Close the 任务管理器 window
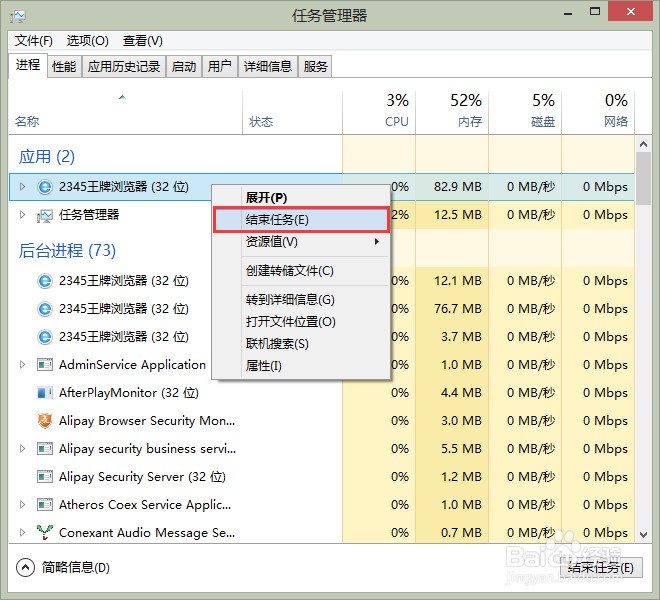This screenshot has width=660, height=600. coord(631,12)
